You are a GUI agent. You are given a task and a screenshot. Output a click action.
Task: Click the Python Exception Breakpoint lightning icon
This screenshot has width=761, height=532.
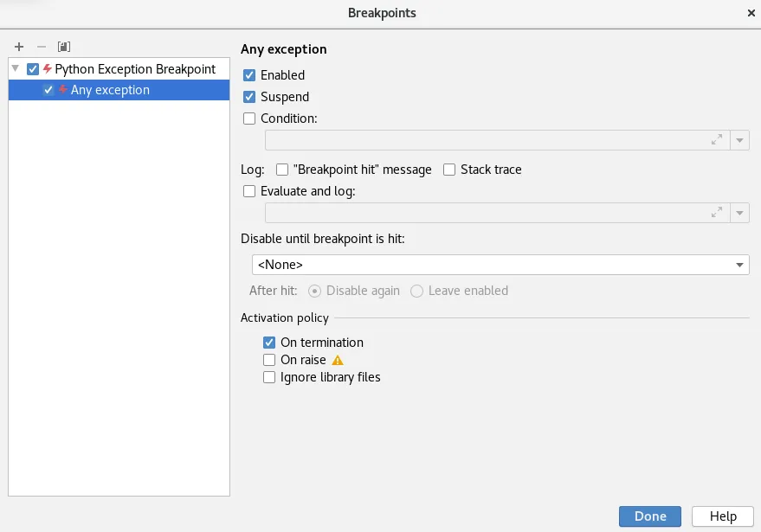pyautogui.click(x=48, y=69)
